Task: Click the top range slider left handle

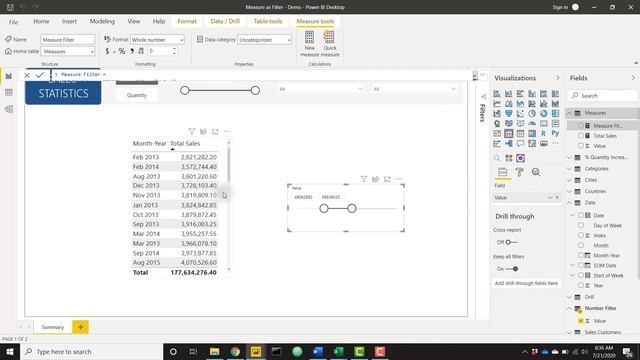Action: [x=184, y=91]
